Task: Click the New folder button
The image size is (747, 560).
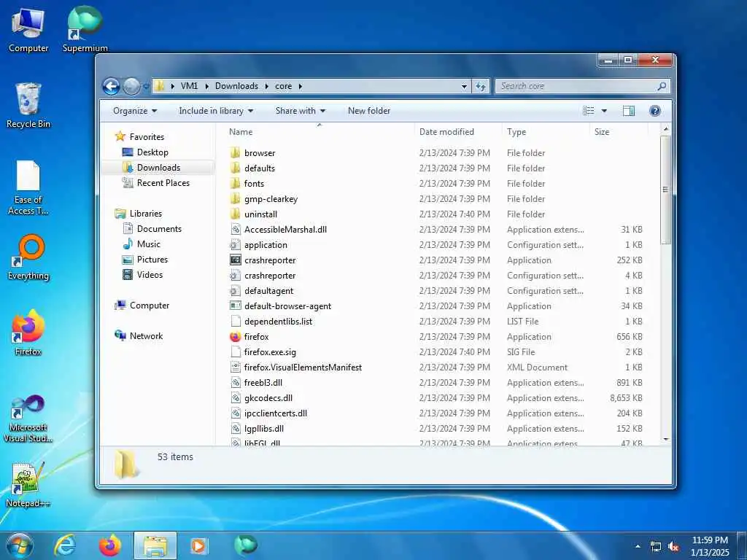Action: tap(368, 111)
